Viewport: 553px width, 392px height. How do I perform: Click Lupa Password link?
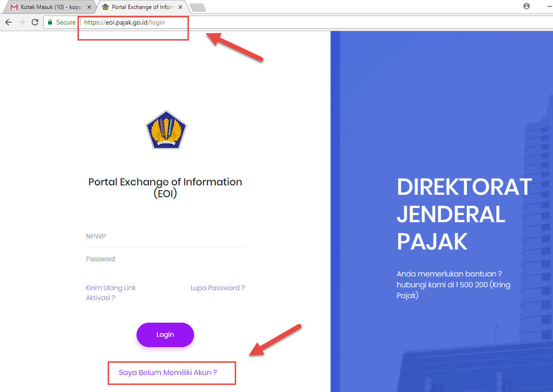tap(218, 288)
